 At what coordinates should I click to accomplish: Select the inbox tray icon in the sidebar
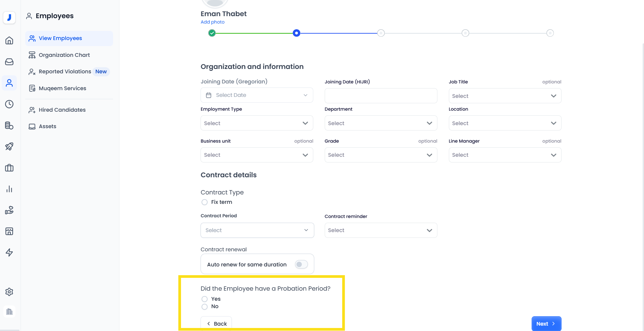click(x=9, y=62)
